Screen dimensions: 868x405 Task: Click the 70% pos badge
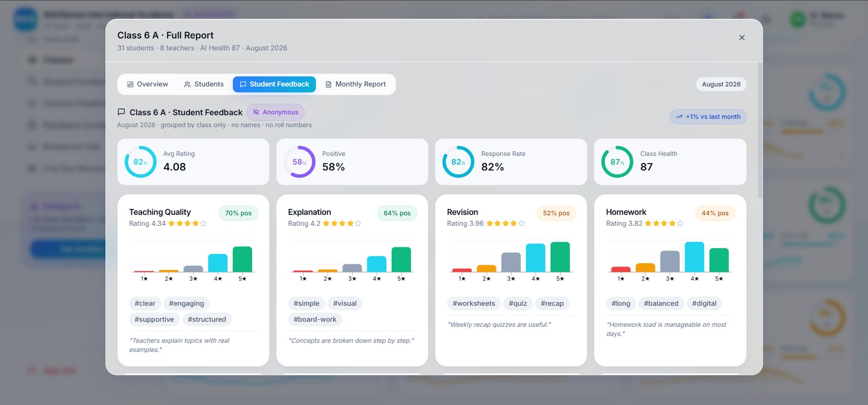coord(238,213)
